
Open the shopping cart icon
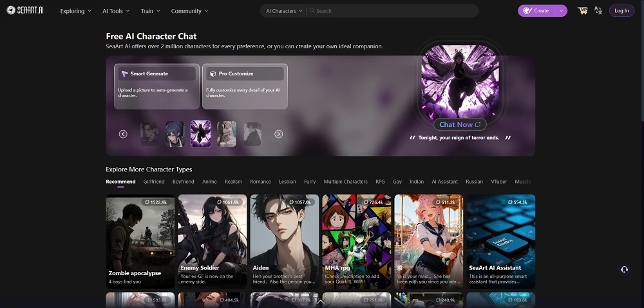[x=582, y=11]
